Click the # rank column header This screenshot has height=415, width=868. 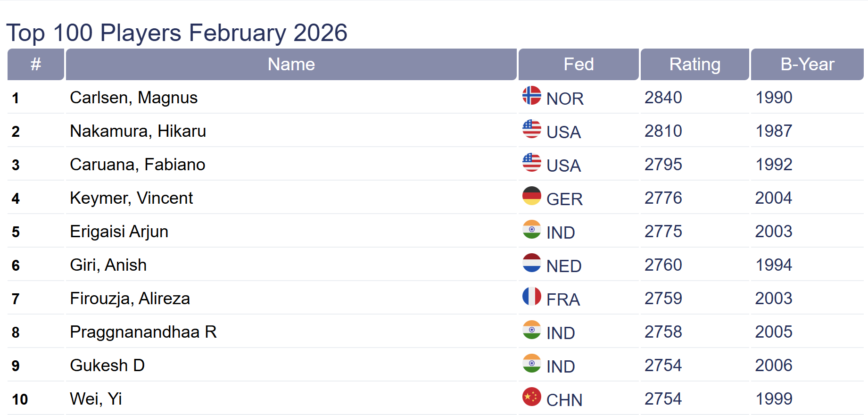pyautogui.click(x=36, y=64)
